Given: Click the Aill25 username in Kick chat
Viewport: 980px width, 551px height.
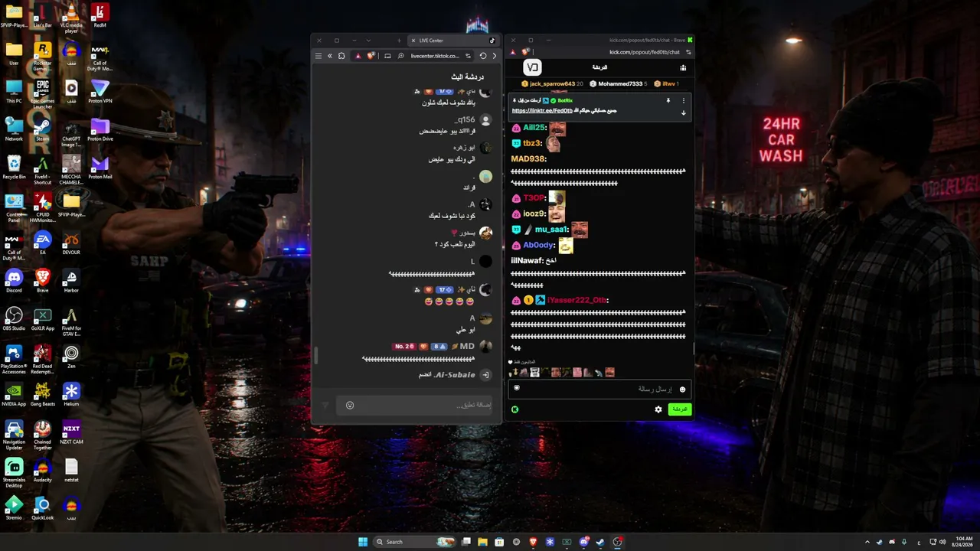Looking at the screenshot, I should (534, 128).
